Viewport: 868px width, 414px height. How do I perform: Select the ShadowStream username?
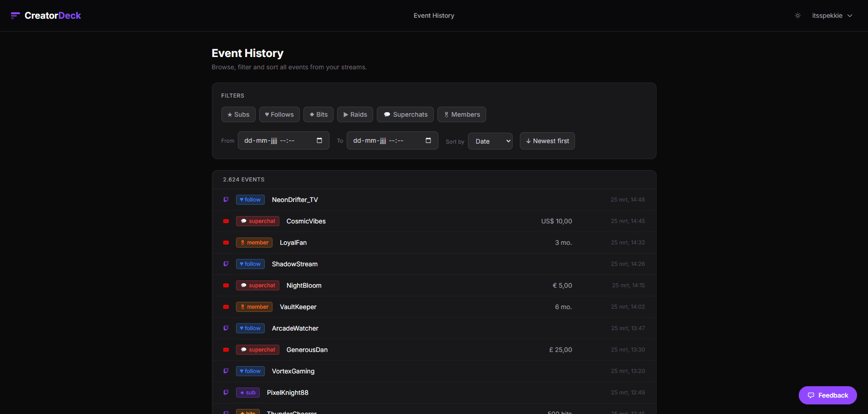point(295,264)
